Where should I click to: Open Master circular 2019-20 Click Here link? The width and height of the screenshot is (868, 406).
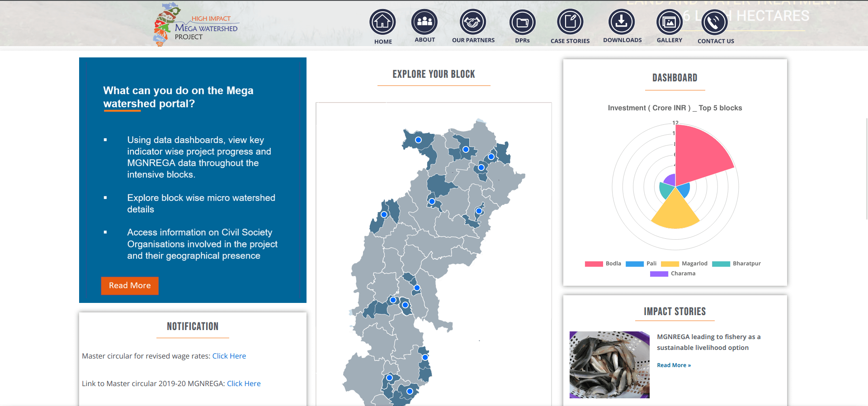(x=244, y=384)
